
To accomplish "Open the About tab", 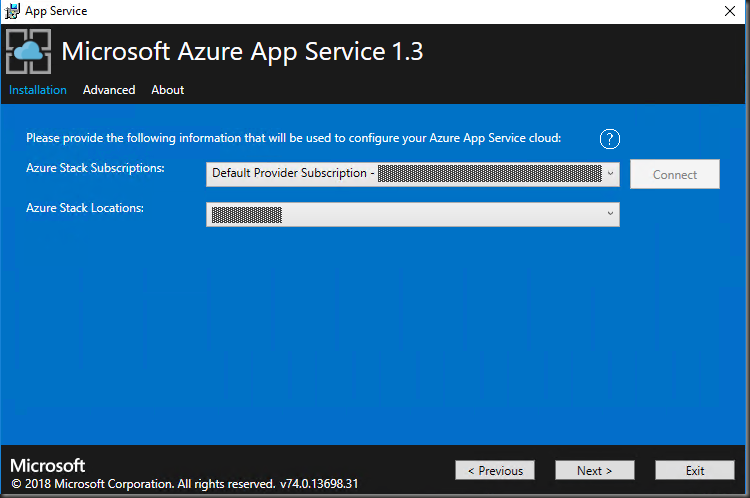I will pyautogui.click(x=167, y=90).
